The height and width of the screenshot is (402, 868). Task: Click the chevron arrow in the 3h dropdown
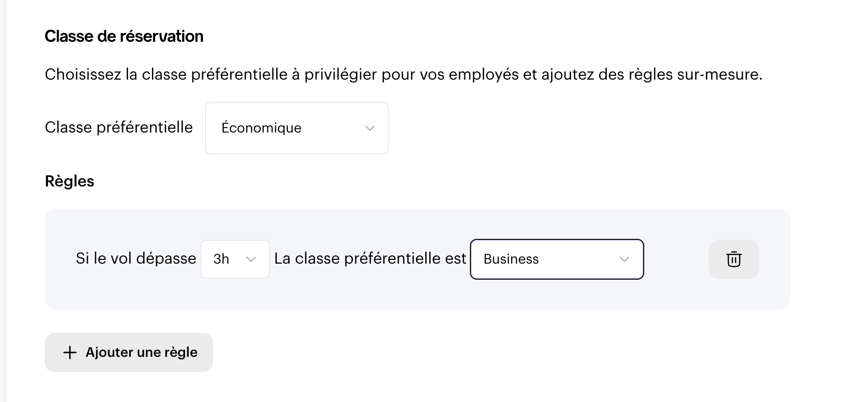click(x=251, y=259)
